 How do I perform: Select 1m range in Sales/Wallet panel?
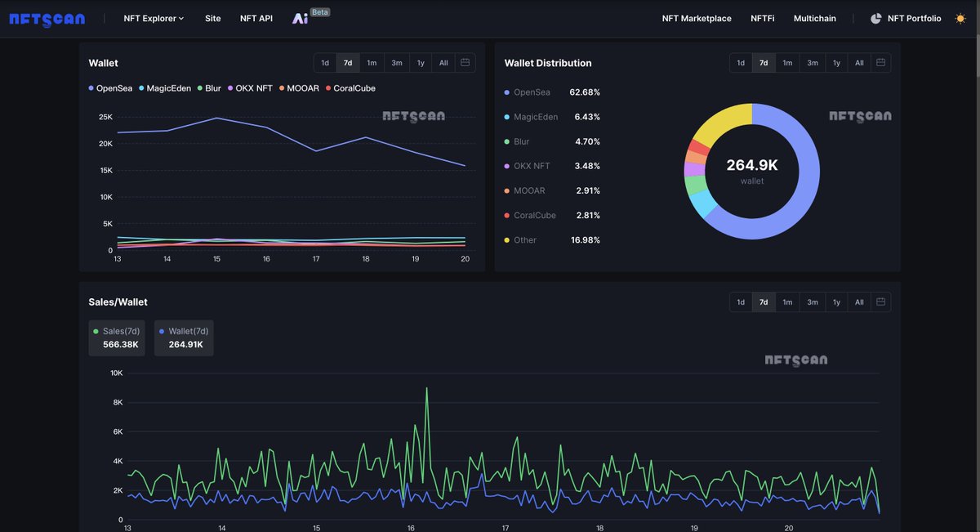(x=787, y=302)
